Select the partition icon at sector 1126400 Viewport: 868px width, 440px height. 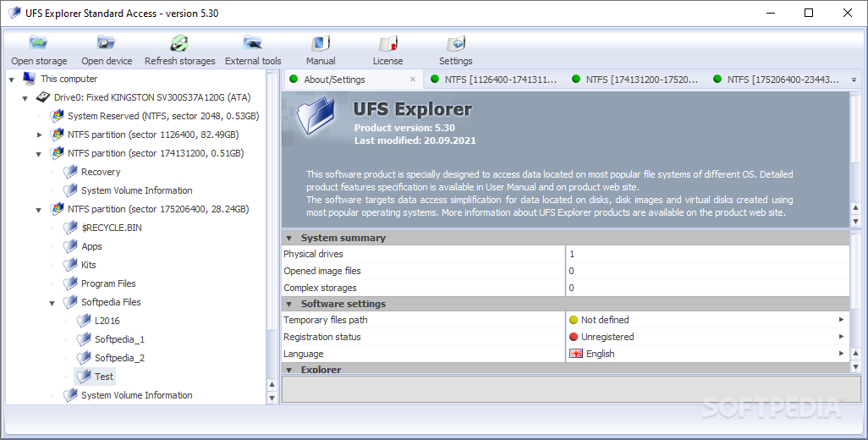point(57,135)
